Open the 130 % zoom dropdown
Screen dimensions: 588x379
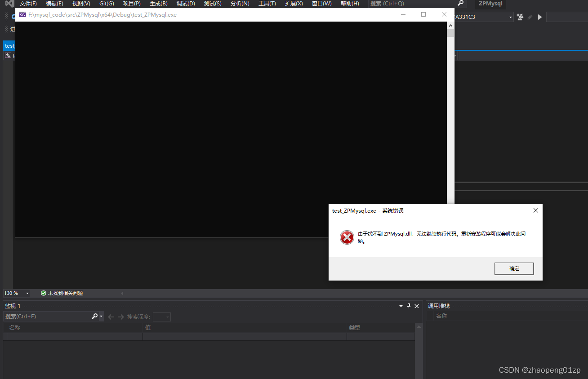(27, 293)
